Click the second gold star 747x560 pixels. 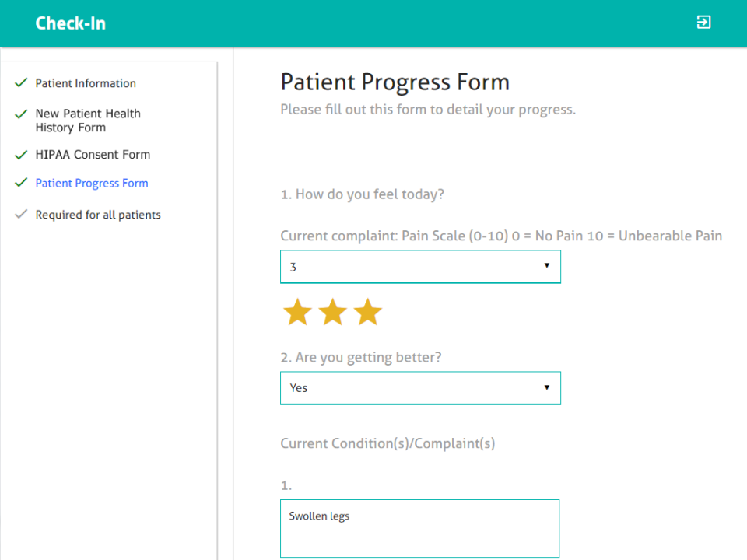pyautogui.click(x=332, y=312)
